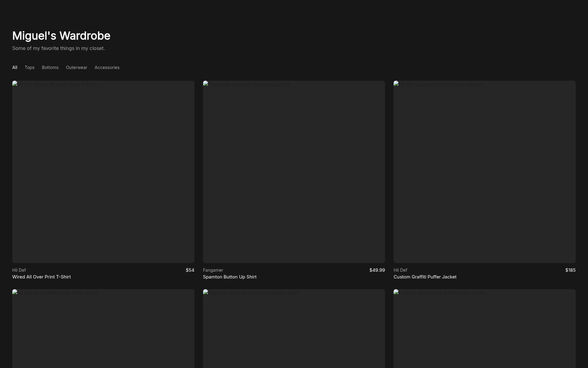The height and width of the screenshot is (368, 588).
Task: Open the Spamton Button Up Shirt image
Action: (294, 172)
